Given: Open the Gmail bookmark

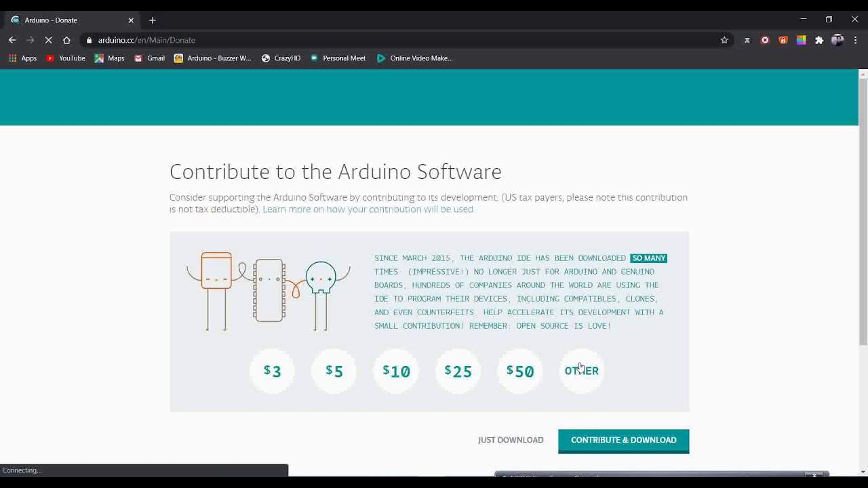Looking at the screenshot, I should tap(150, 58).
